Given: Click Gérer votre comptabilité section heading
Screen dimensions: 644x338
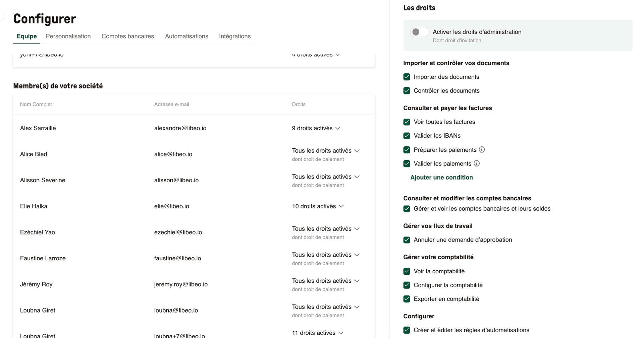Looking at the screenshot, I should [x=438, y=257].
